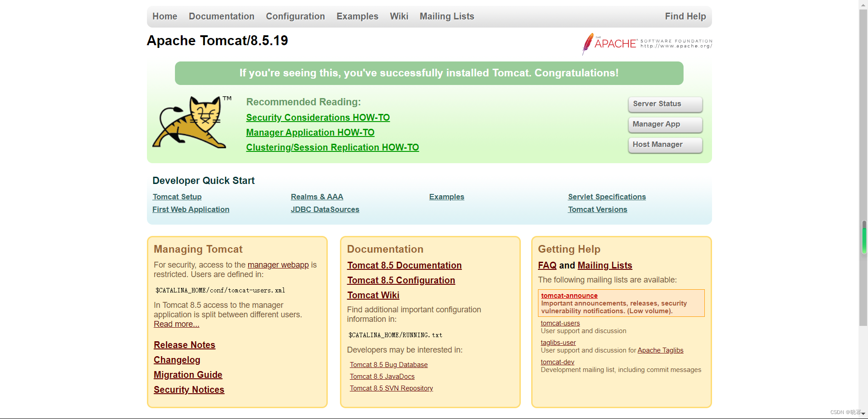
Task: Open the tomcat-announce mailing list link
Action: (569, 296)
